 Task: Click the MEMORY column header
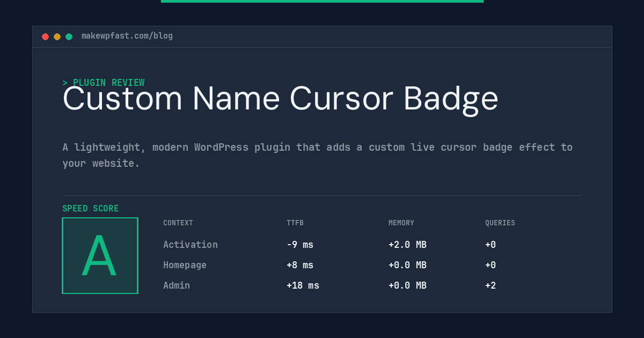click(401, 223)
